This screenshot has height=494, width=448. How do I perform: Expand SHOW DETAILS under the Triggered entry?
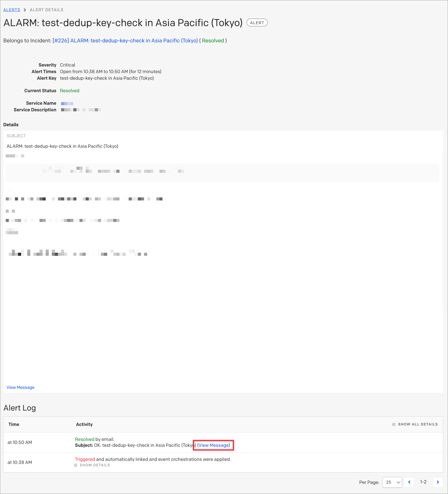(x=95, y=465)
